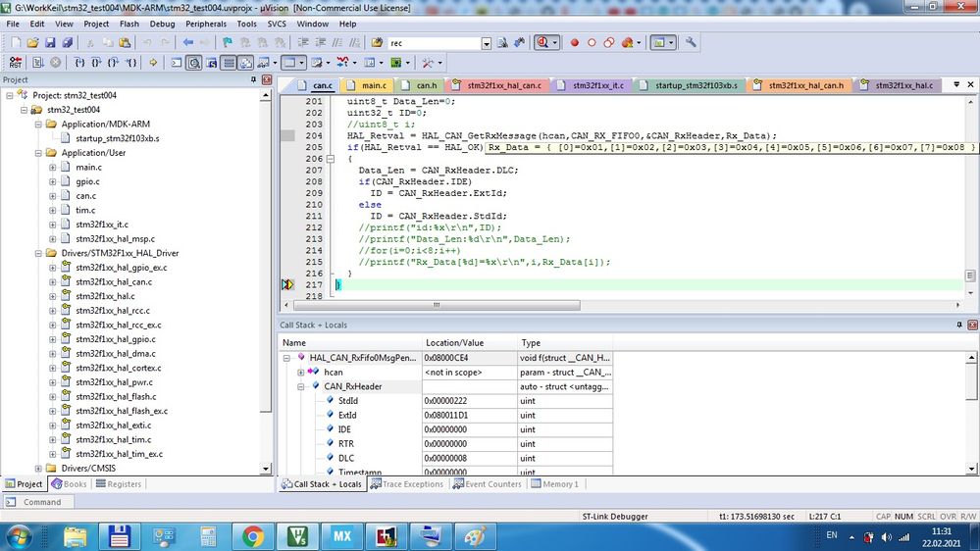Click in the search field containing rec
The width and height of the screenshot is (980, 551).
pos(435,43)
